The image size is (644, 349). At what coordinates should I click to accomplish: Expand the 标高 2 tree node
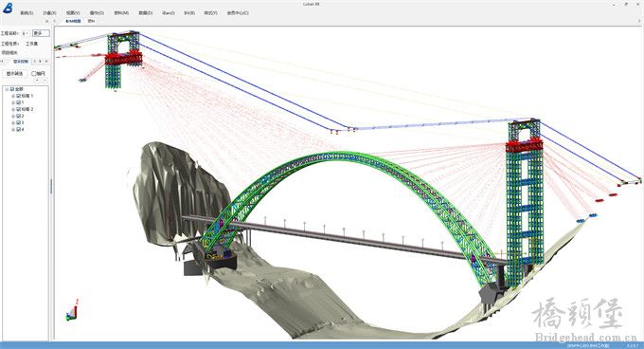[x=13, y=109]
